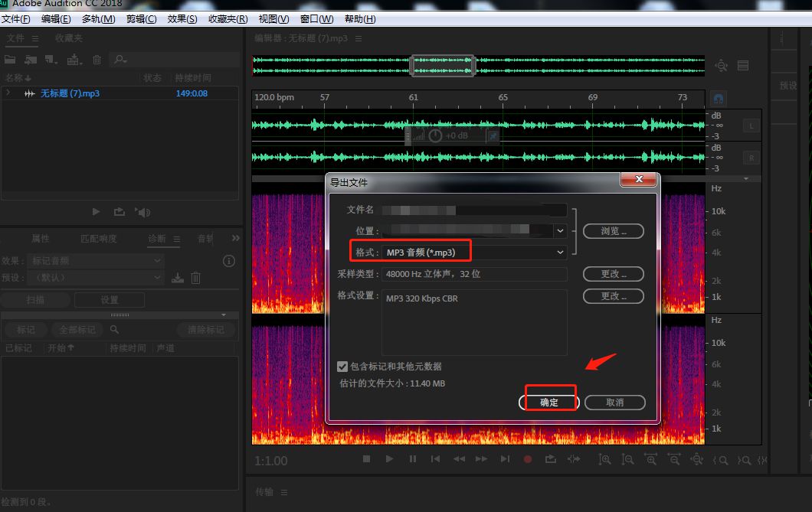Click the rewind button in the transport

459,458
